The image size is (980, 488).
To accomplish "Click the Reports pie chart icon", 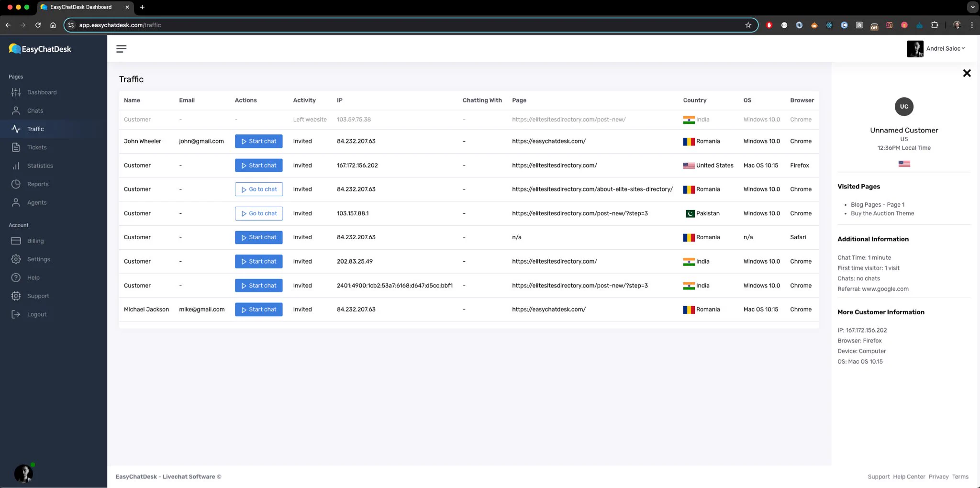I will [x=16, y=184].
